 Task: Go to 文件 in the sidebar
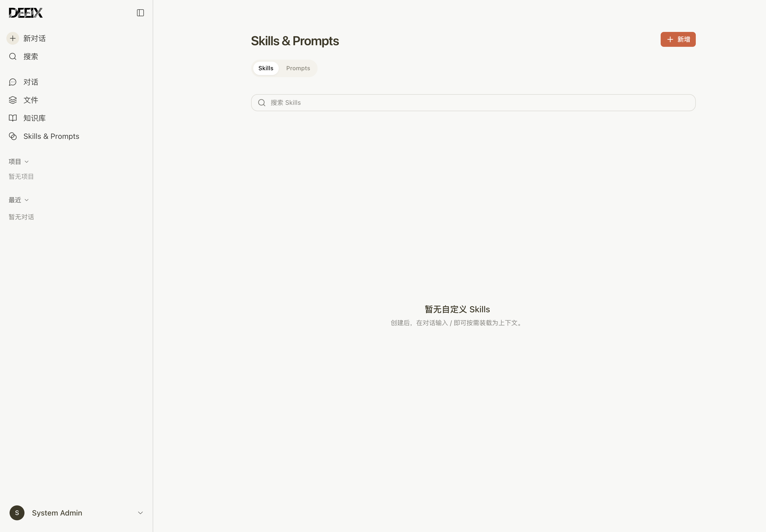coord(31,100)
